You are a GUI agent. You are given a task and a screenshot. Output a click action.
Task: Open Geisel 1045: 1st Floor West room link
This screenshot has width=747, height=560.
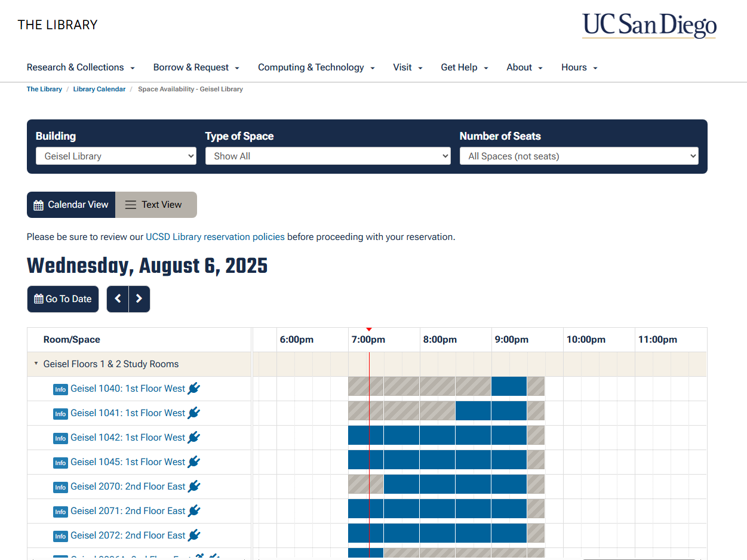tap(128, 462)
